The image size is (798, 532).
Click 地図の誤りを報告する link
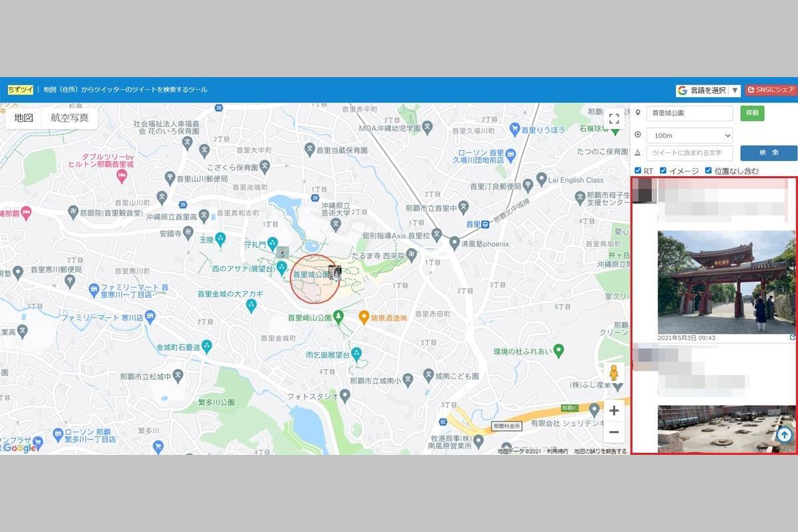click(x=600, y=452)
